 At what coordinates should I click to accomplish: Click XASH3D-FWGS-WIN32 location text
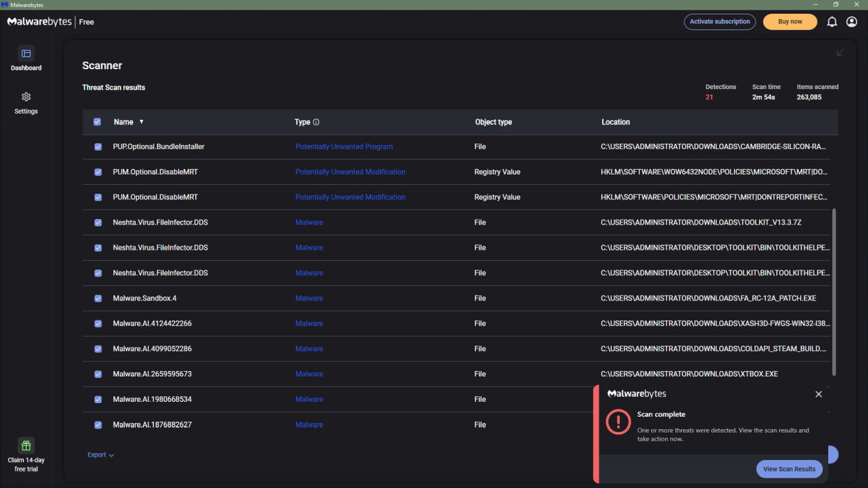pyautogui.click(x=715, y=324)
